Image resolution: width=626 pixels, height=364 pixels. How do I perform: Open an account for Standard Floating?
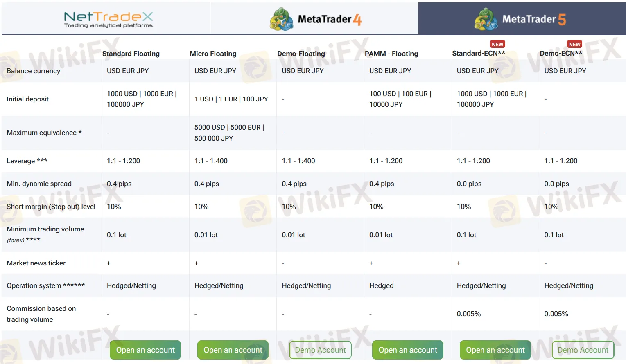pyautogui.click(x=145, y=350)
